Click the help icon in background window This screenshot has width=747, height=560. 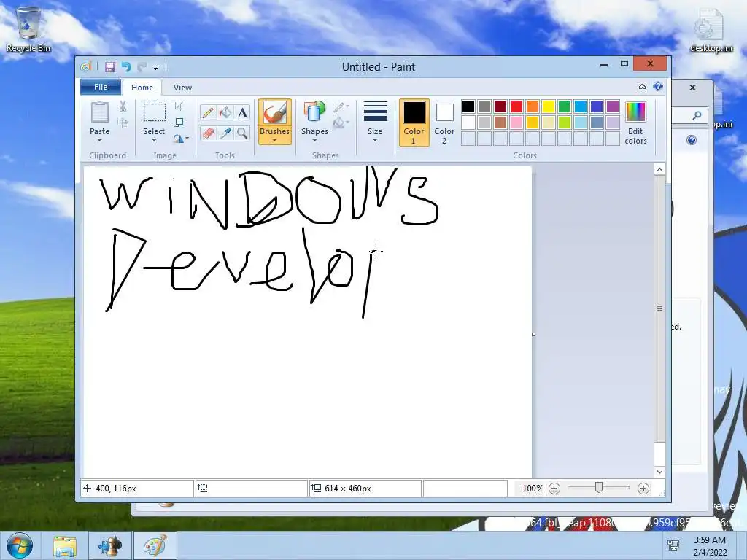click(692, 140)
